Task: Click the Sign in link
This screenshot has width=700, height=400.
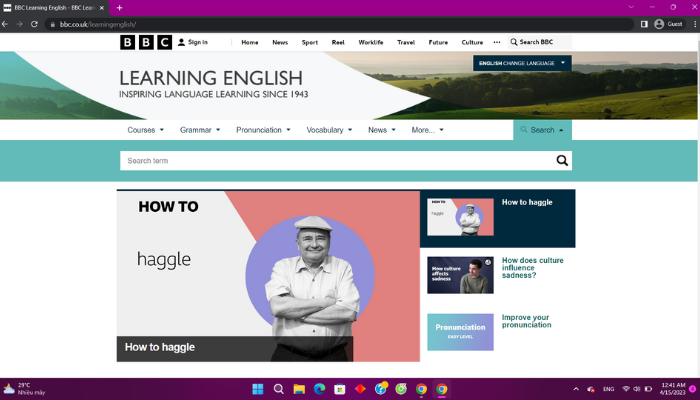Action: [x=198, y=42]
